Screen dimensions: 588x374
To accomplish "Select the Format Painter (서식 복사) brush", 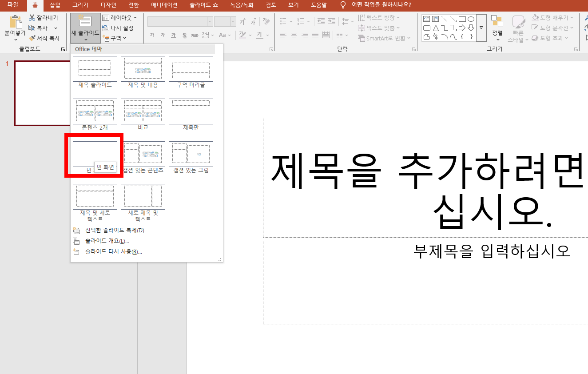I will (32, 38).
